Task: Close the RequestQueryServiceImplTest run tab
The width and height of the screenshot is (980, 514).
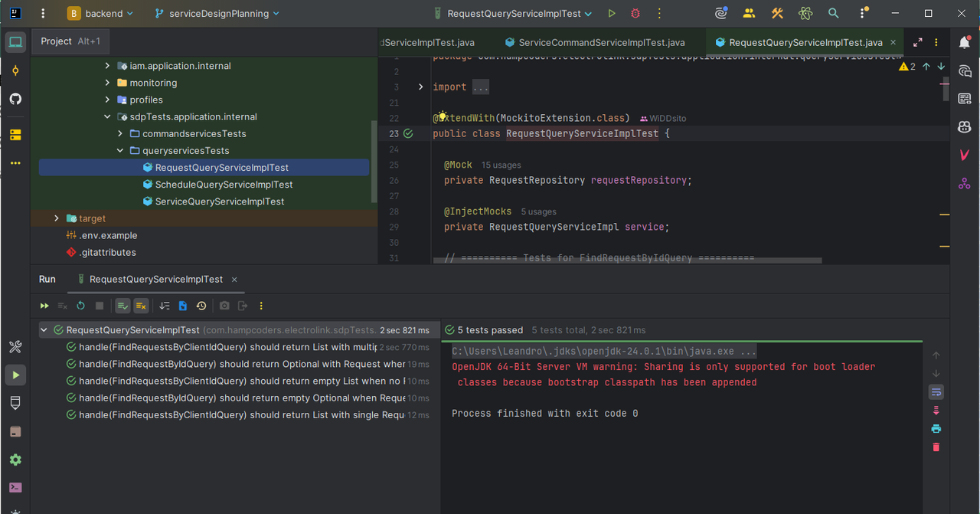Action: pyautogui.click(x=234, y=280)
